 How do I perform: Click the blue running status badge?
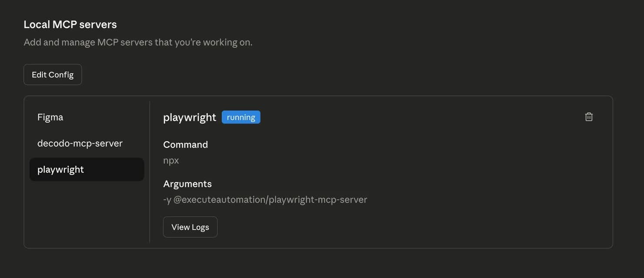(241, 117)
